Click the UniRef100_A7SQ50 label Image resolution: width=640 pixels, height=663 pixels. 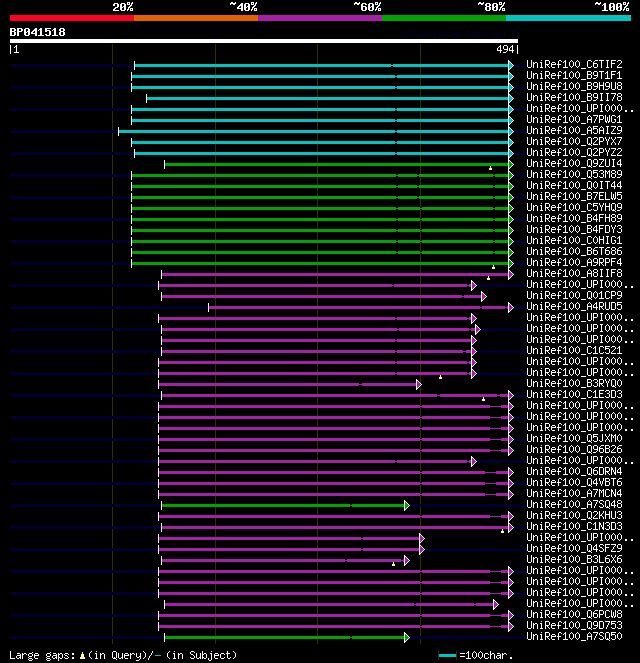(x=574, y=636)
